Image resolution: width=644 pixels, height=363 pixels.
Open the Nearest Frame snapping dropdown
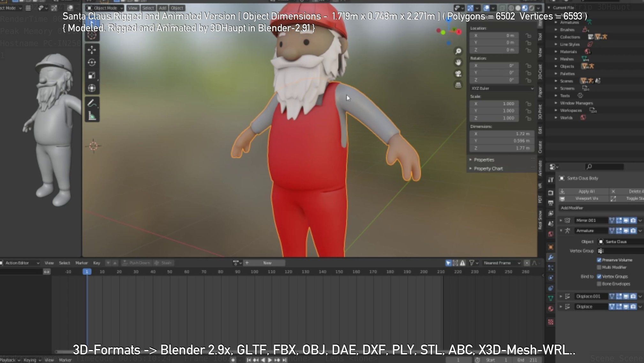pos(501,263)
